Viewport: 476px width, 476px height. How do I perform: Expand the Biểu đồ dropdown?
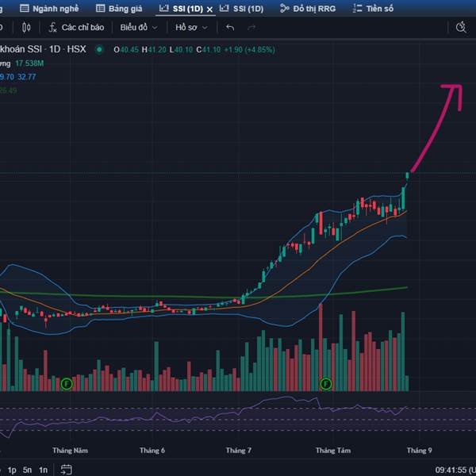point(139,28)
